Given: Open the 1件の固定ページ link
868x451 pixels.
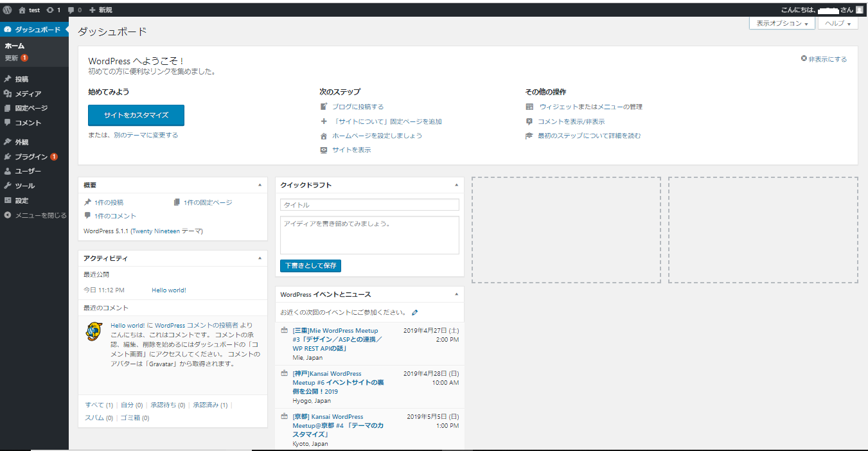Looking at the screenshot, I should tap(208, 202).
